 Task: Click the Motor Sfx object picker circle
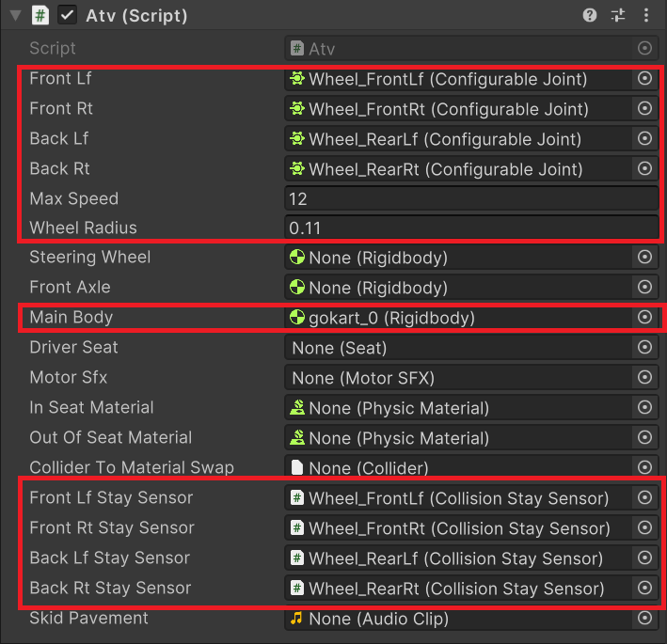coord(644,378)
